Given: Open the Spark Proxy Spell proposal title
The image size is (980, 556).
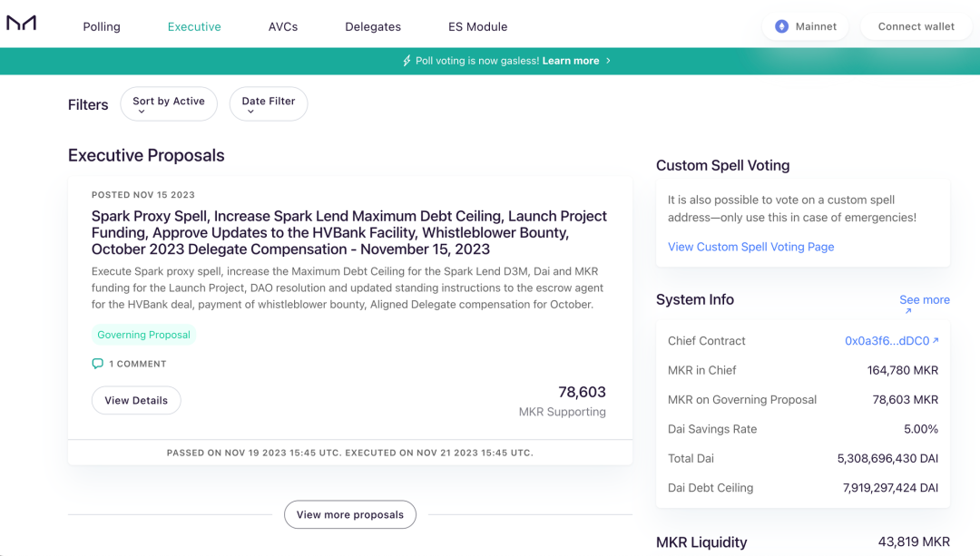Looking at the screenshot, I should (349, 232).
